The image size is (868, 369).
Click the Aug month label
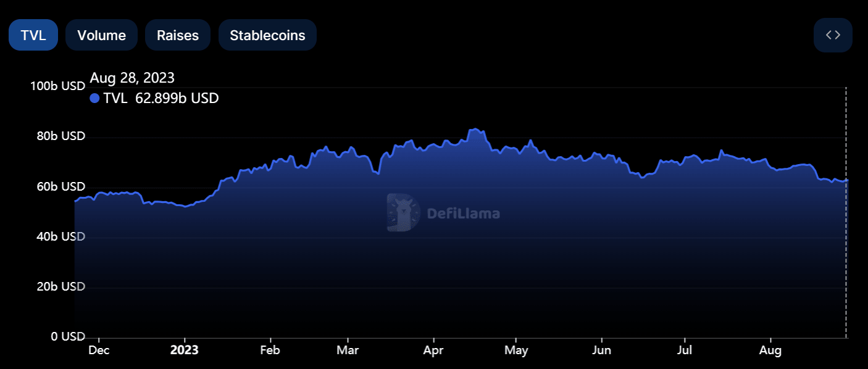point(770,350)
